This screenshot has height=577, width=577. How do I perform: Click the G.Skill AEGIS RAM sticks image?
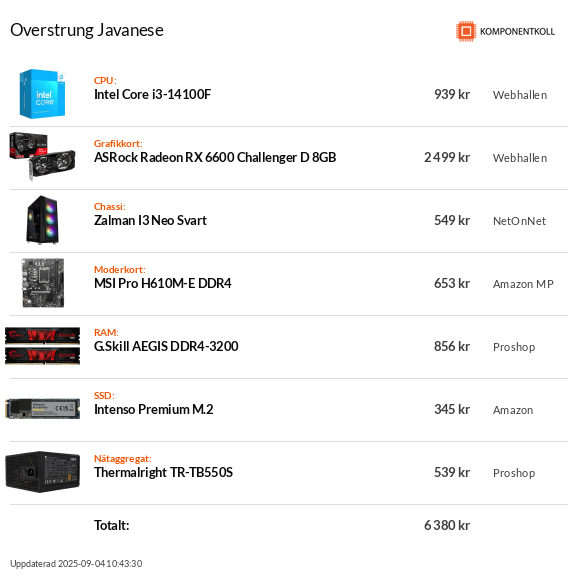coord(42,346)
